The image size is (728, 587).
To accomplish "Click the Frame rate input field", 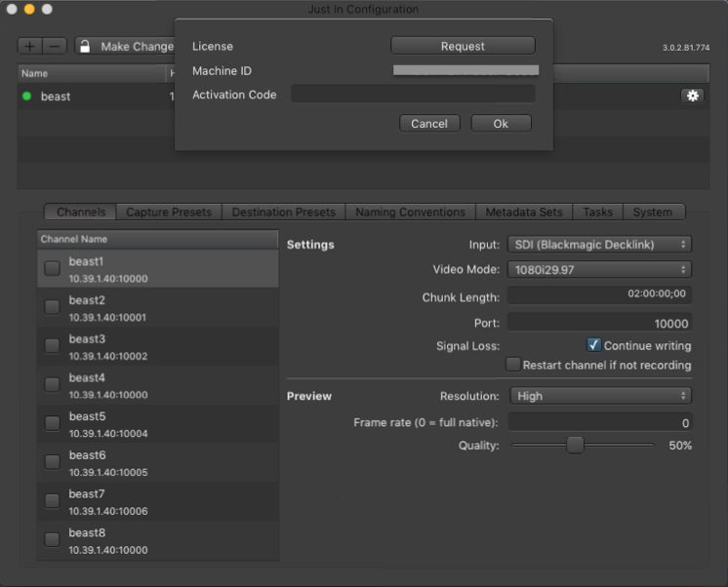I will click(x=600, y=422).
